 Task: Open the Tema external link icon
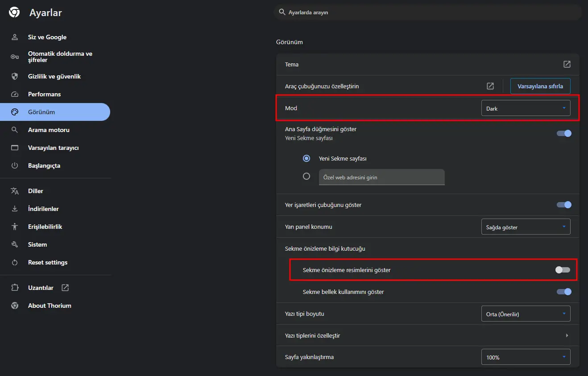(x=567, y=64)
